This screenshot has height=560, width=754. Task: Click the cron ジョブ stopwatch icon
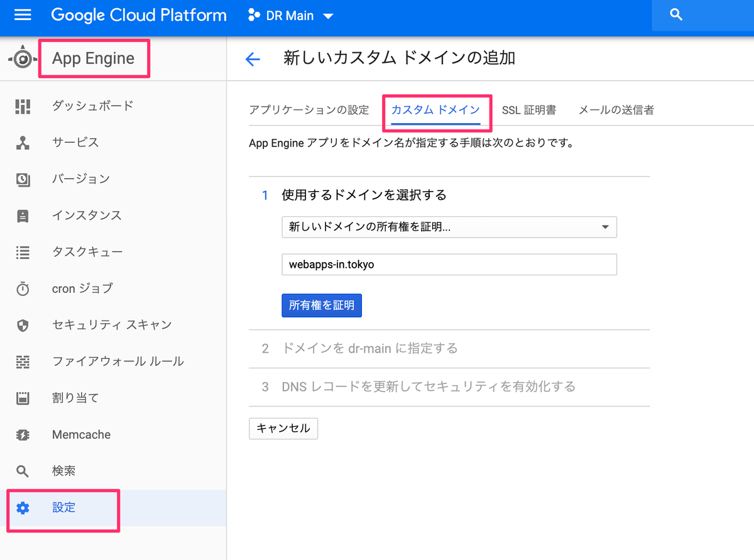coord(23,288)
